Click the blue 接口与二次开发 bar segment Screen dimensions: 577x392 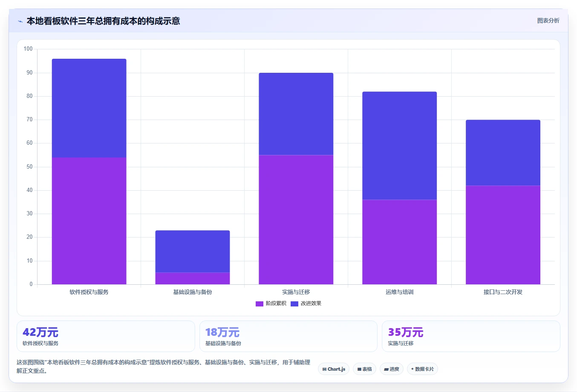[503, 153]
